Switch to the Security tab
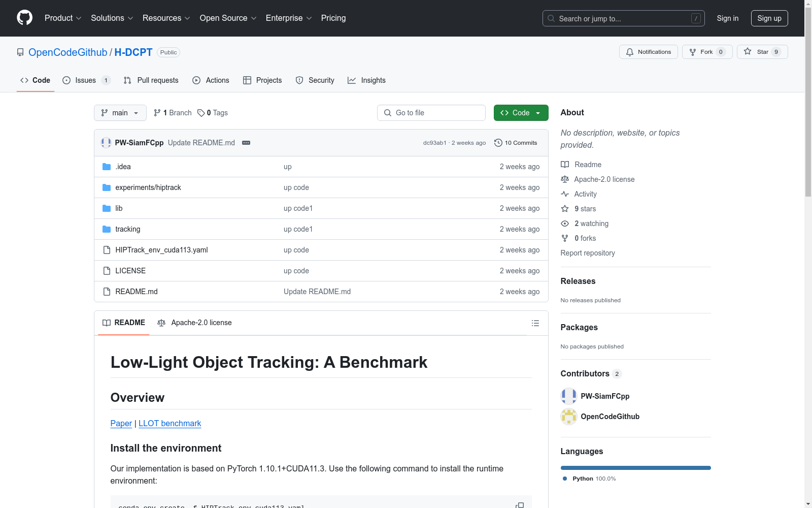 (315, 80)
